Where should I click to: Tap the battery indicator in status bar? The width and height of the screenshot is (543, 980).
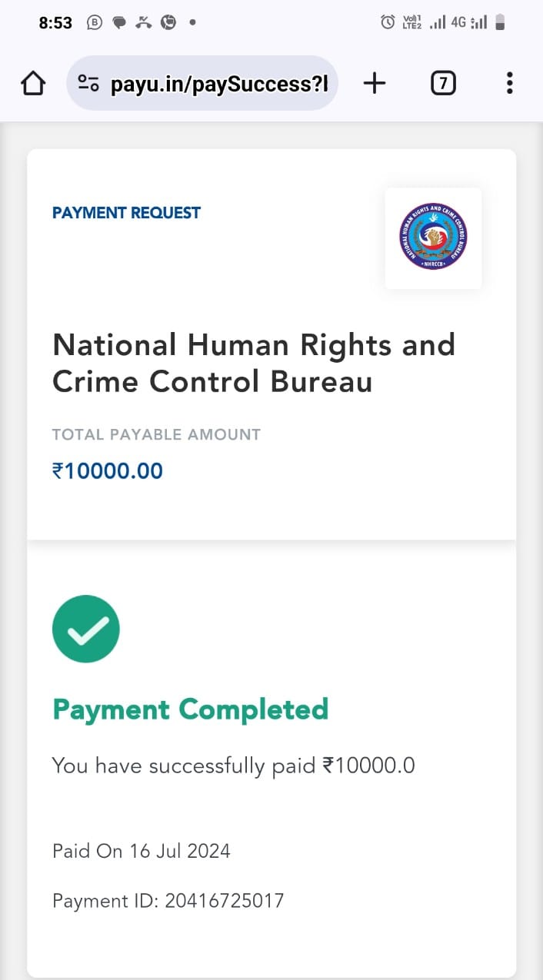click(x=500, y=22)
